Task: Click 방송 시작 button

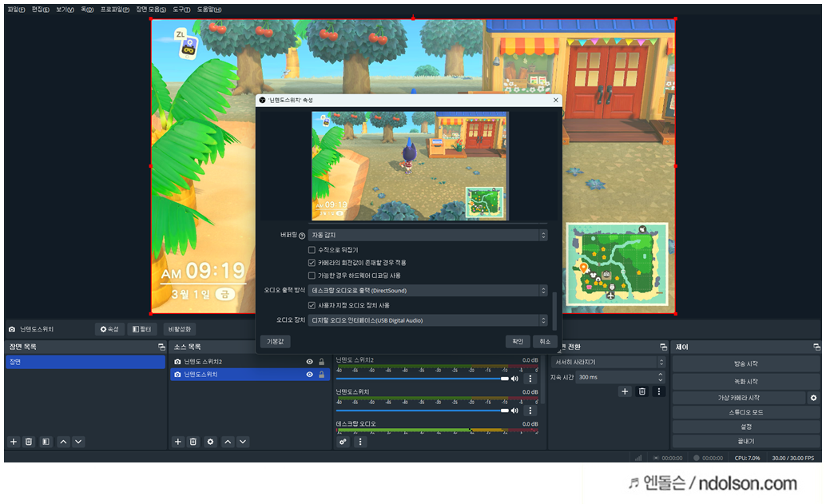Action: click(x=746, y=363)
